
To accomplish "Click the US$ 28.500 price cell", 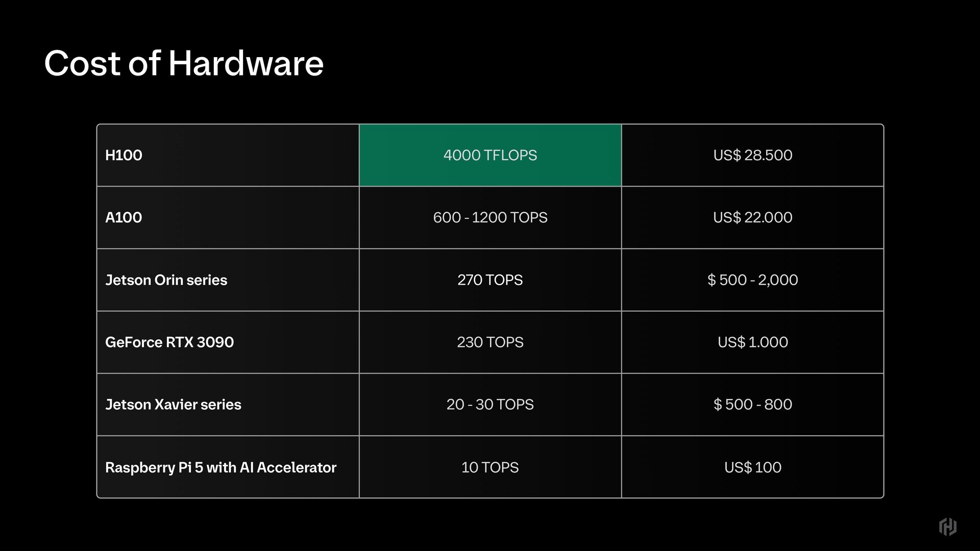I will [x=753, y=155].
